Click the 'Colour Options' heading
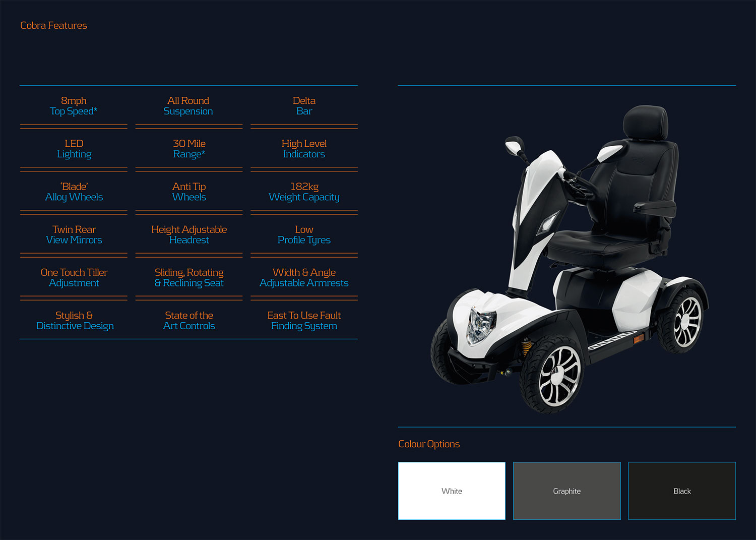The image size is (756, 540). 429,444
